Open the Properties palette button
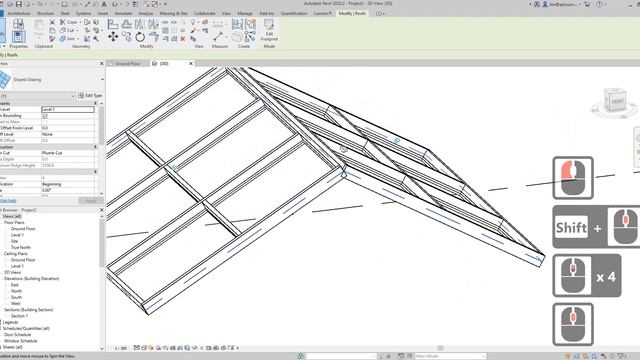 pyautogui.click(x=18, y=37)
